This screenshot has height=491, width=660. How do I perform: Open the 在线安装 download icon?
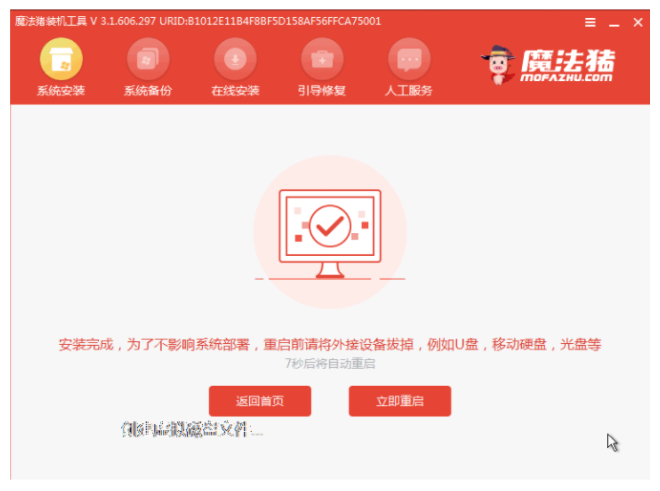point(235,59)
